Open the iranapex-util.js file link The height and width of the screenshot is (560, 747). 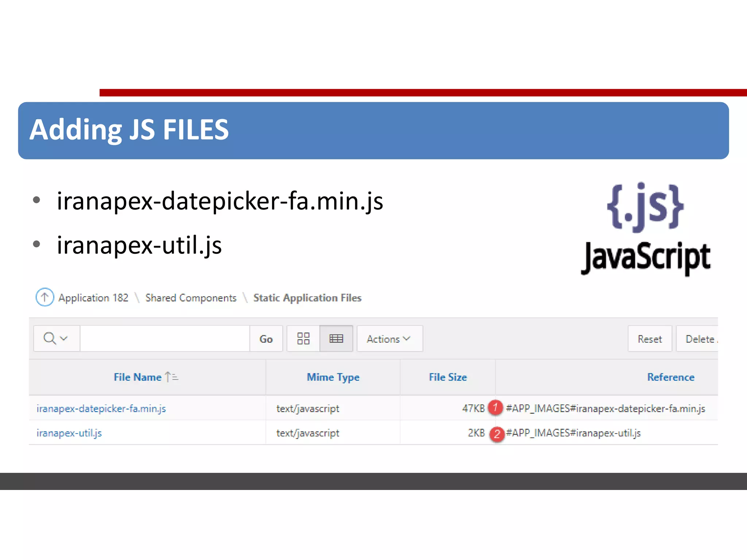(x=69, y=433)
